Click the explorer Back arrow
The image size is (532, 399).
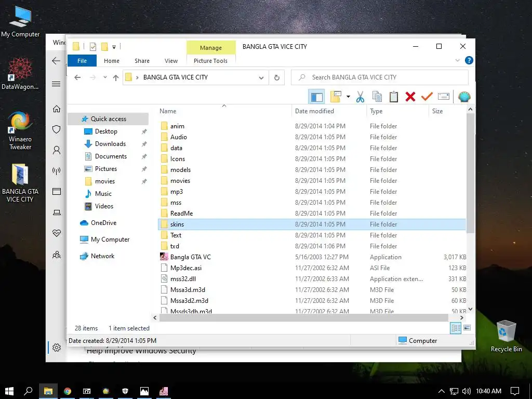click(77, 77)
